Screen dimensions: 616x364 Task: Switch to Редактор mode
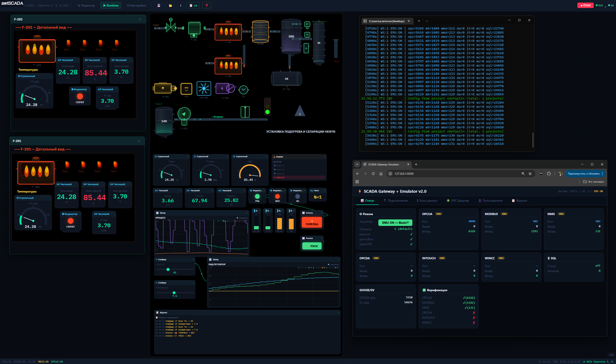86,5
